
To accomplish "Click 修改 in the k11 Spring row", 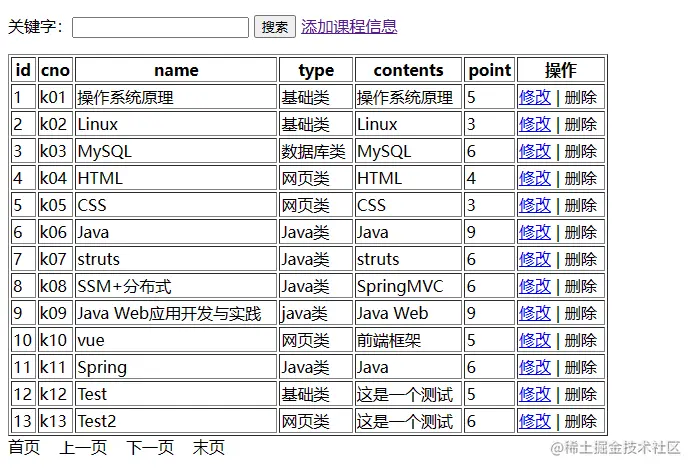I will tap(535, 368).
